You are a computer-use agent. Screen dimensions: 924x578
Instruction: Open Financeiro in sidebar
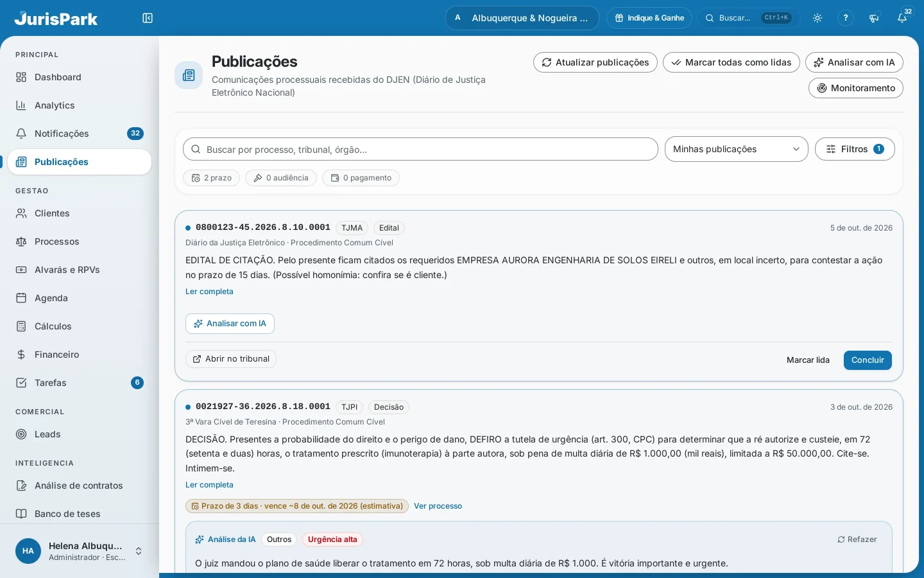pos(80,355)
